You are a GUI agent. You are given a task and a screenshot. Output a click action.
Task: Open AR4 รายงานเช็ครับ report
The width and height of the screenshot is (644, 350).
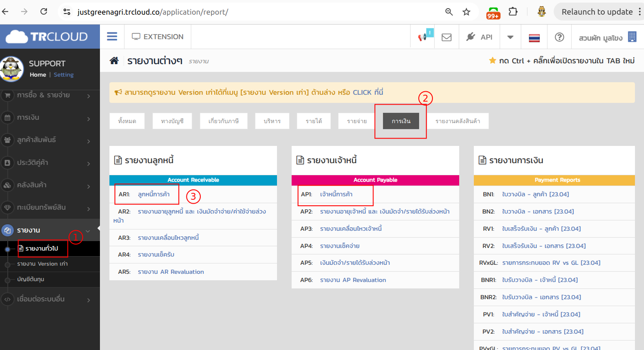coord(156,254)
